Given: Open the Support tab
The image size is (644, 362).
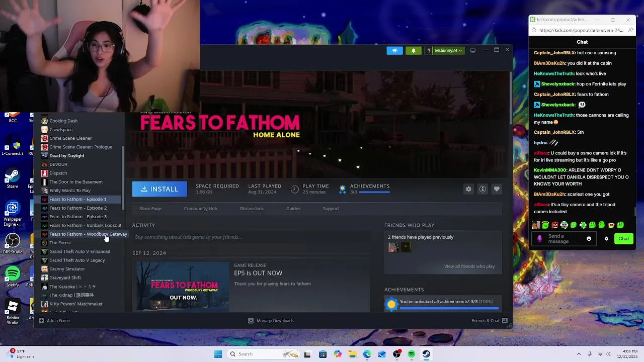Looking at the screenshot, I should coord(331,209).
